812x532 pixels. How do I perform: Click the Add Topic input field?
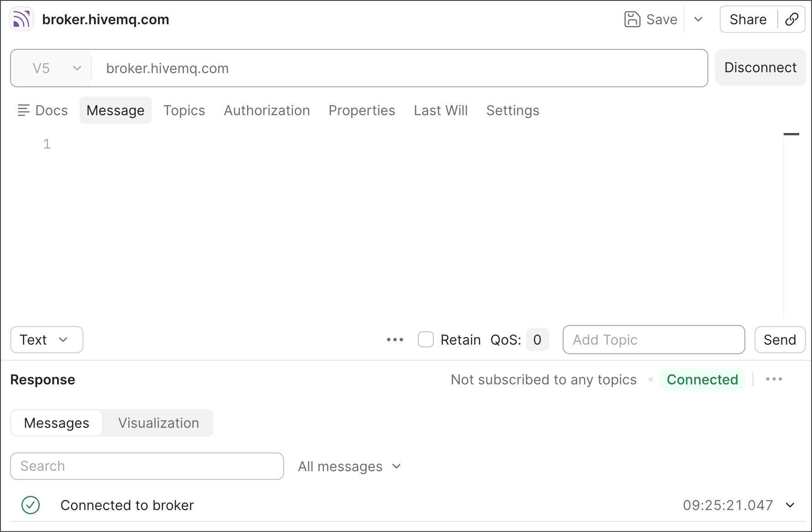[x=654, y=340]
